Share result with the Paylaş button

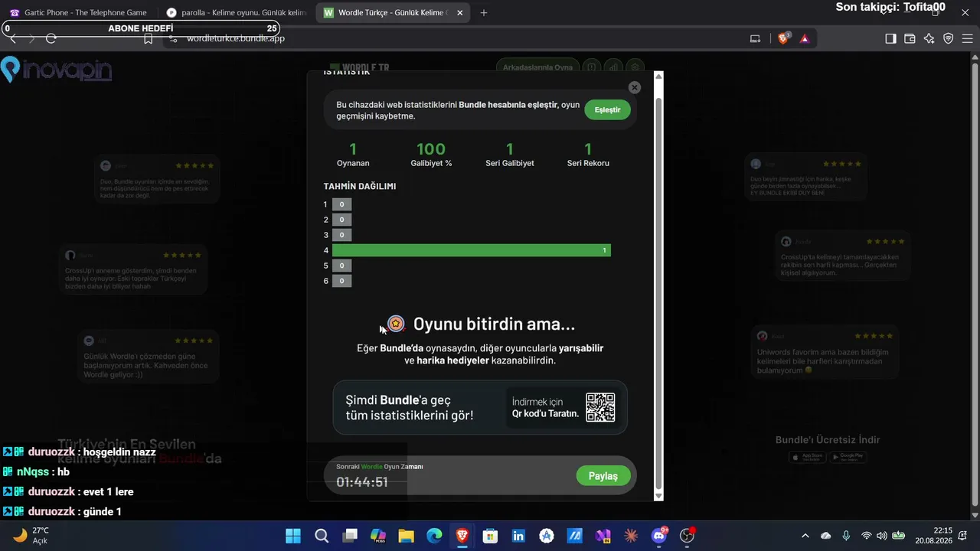coord(603,476)
